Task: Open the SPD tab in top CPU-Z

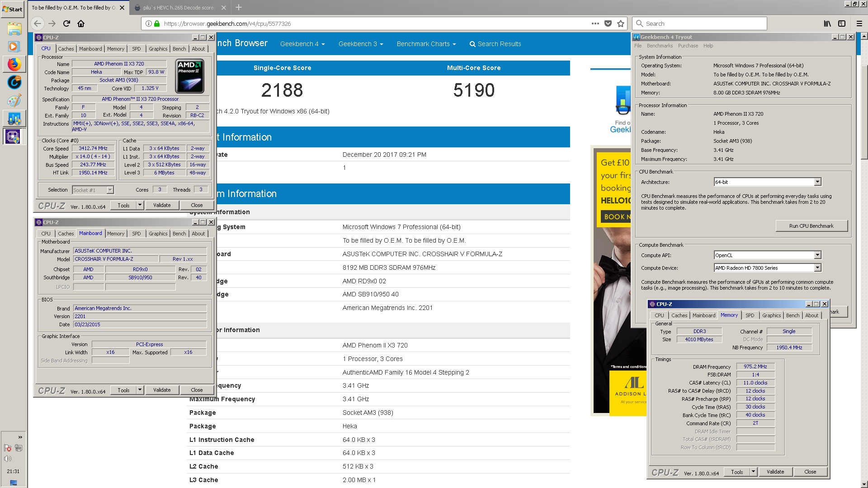Action: [x=136, y=49]
